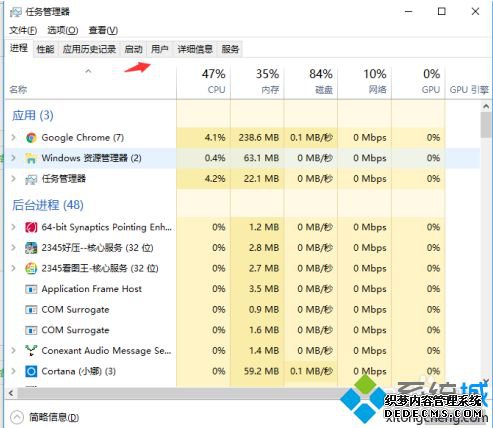Screen dimensions: 493x428
Task: Click the Google Chrome process icon
Action: tap(31, 138)
